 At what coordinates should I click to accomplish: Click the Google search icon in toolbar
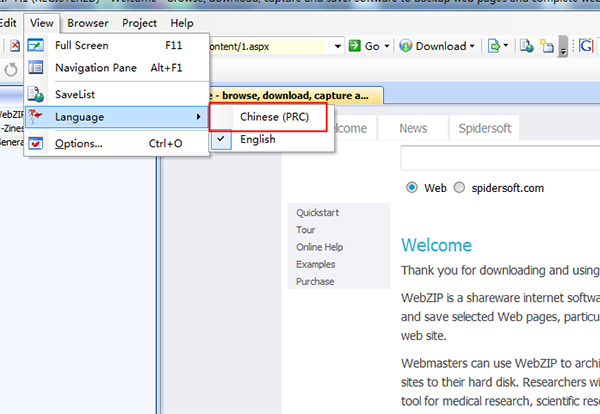pyautogui.click(x=585, y=46)
